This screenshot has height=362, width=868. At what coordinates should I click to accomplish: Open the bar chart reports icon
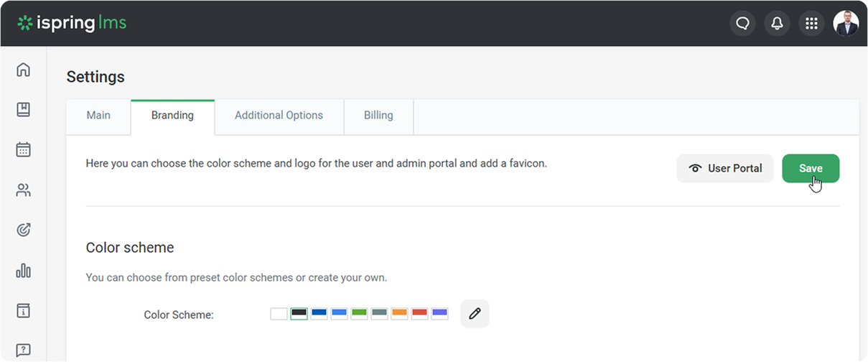coord(23,271)
